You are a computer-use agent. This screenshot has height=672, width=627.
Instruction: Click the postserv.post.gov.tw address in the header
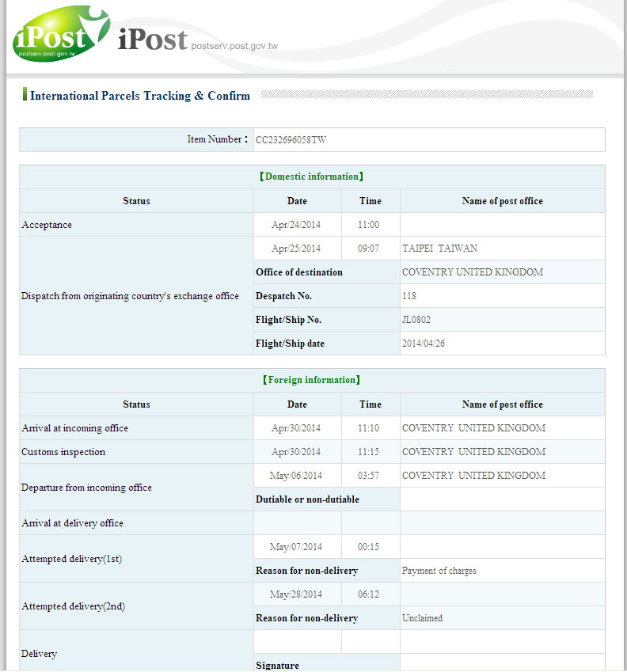click(x=234, y=46)
